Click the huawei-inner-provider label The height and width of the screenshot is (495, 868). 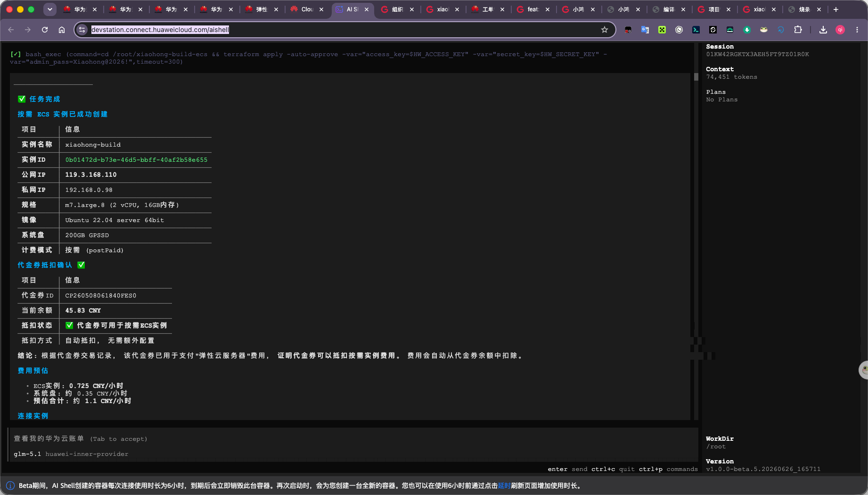87,454
